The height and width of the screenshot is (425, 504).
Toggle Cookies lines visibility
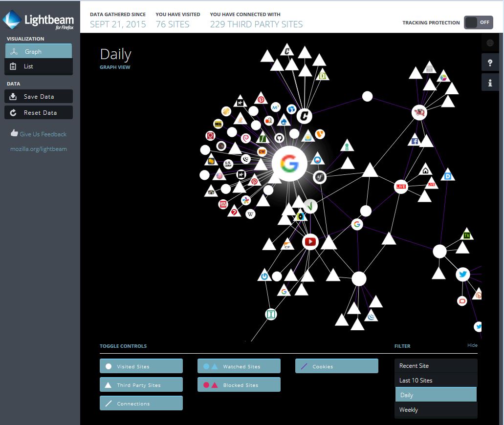(x=336, y=366)
